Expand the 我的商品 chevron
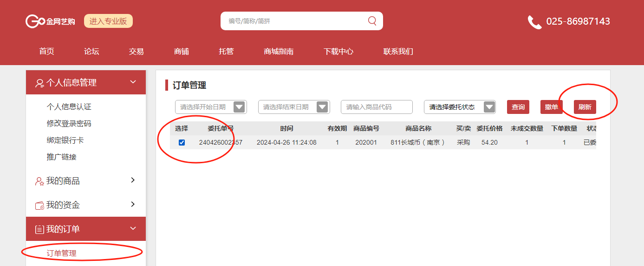This screenshot has width=644, height=266. point(133,180)
